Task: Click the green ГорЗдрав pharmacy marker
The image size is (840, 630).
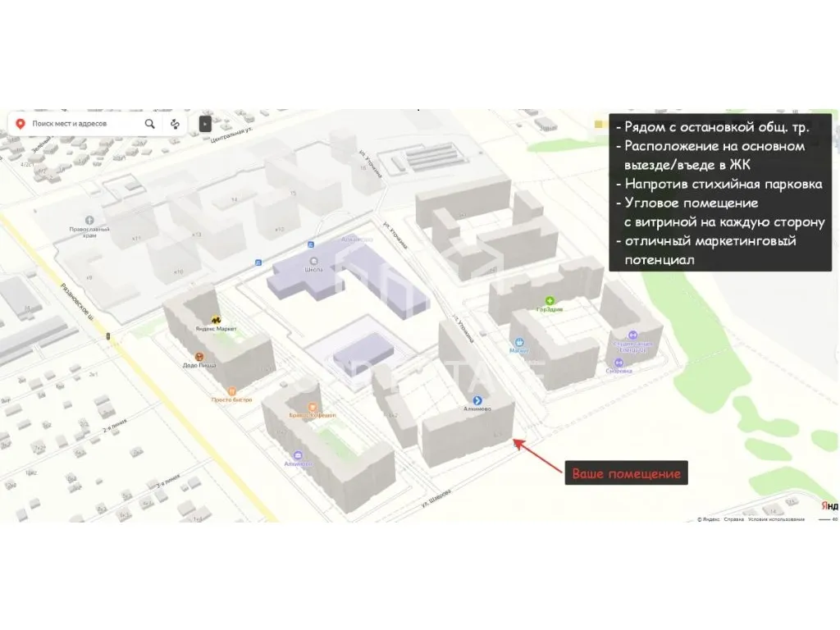Action: [x=550, y=301]
